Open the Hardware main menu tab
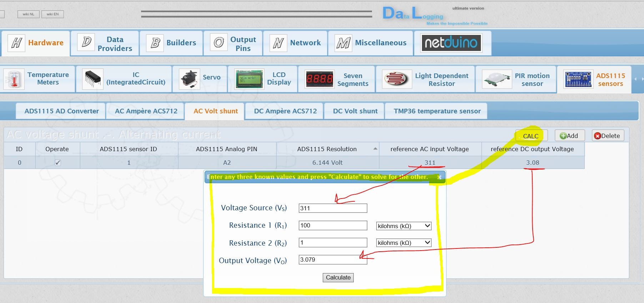Viewport: 644px width, 303px height. click(36, 43)
